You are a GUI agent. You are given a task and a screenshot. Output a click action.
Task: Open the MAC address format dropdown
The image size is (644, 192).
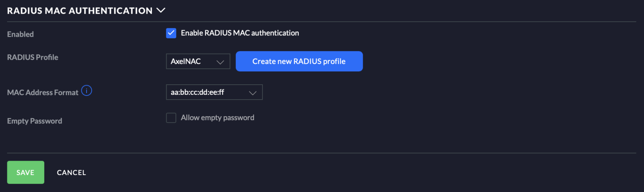tap(214, 92)
